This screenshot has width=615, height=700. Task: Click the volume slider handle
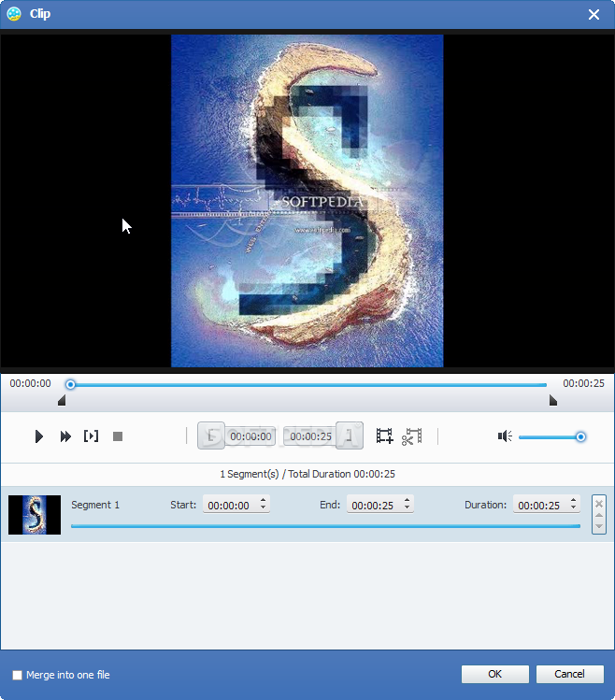(580, 436)
